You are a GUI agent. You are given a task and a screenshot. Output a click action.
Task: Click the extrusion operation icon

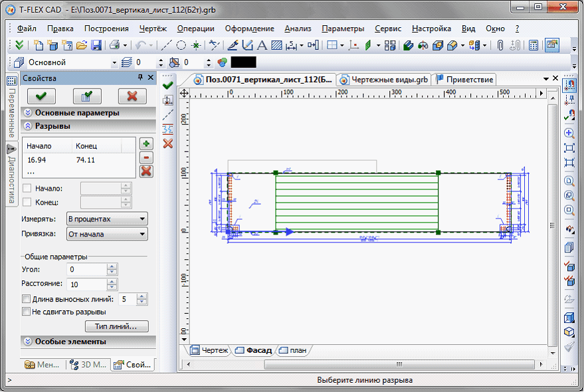pos(408,45)
